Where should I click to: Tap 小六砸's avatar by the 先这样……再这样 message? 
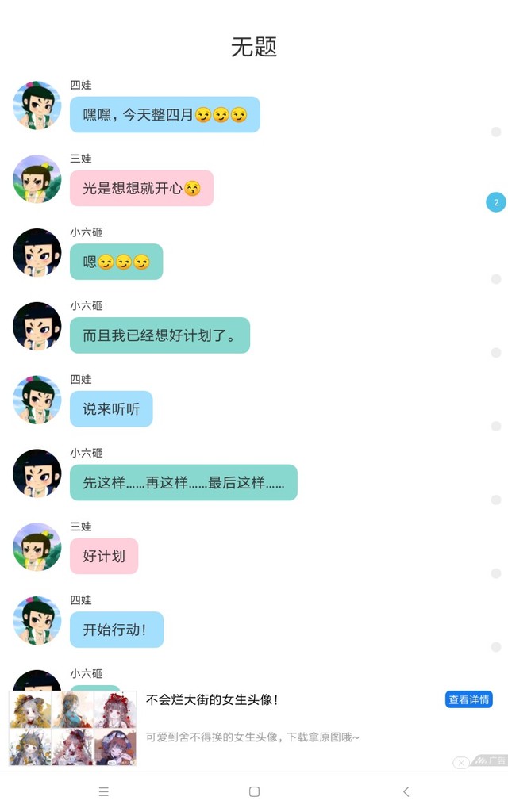tap(37, 473)
